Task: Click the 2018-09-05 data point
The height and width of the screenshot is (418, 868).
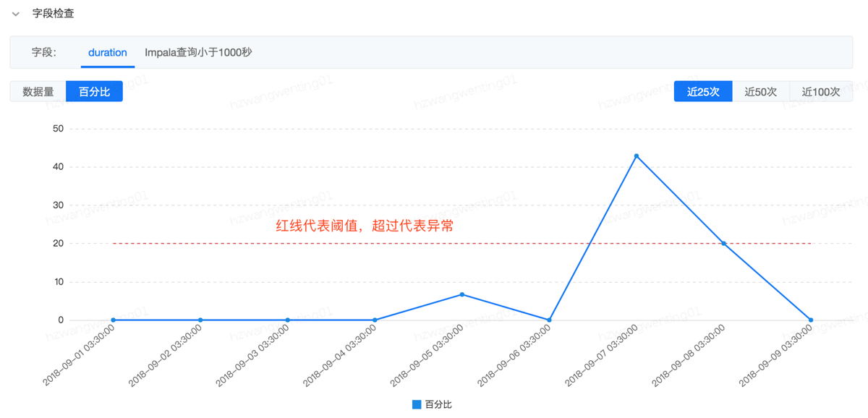Action: [x=462, y=294]
